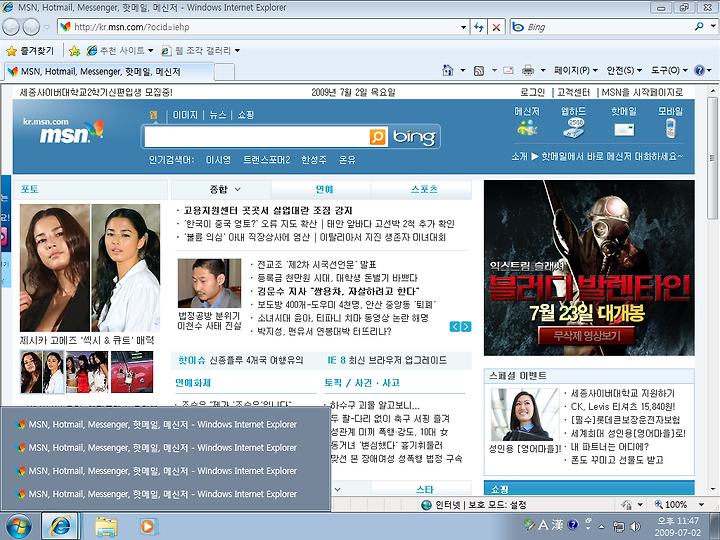Click the toolbar Bing search field
Viewport: 720px width, 540px height.
coord(602,27)
